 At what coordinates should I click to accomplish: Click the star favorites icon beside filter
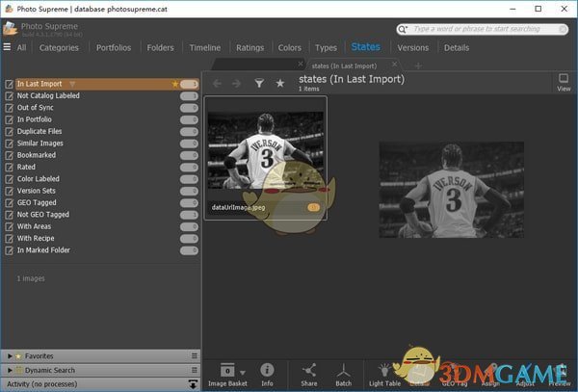pos(280,84)
